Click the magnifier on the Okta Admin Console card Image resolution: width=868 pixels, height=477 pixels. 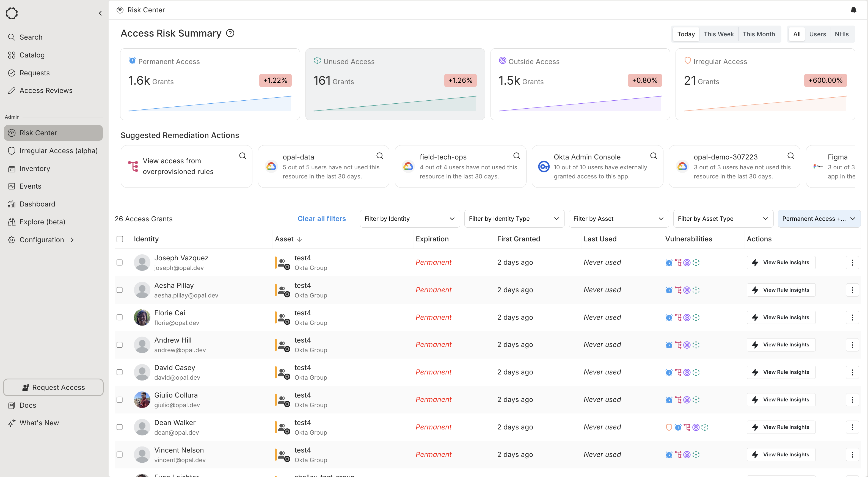tap(653, 156)
